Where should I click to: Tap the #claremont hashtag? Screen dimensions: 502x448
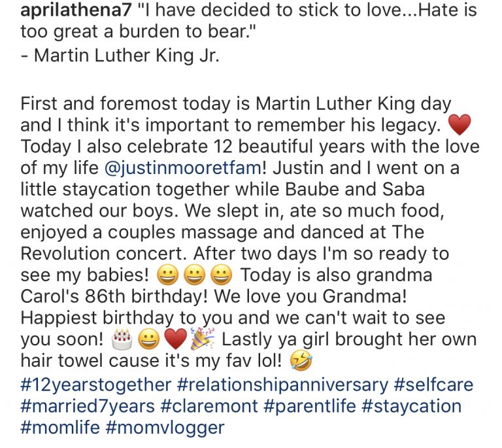(209, 406)
